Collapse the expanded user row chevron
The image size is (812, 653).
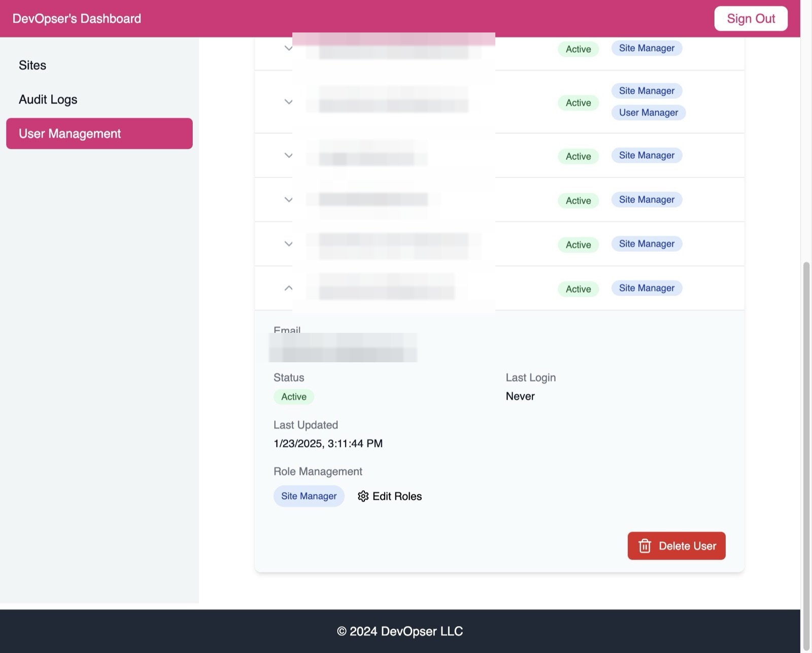(x=288, y=288)
